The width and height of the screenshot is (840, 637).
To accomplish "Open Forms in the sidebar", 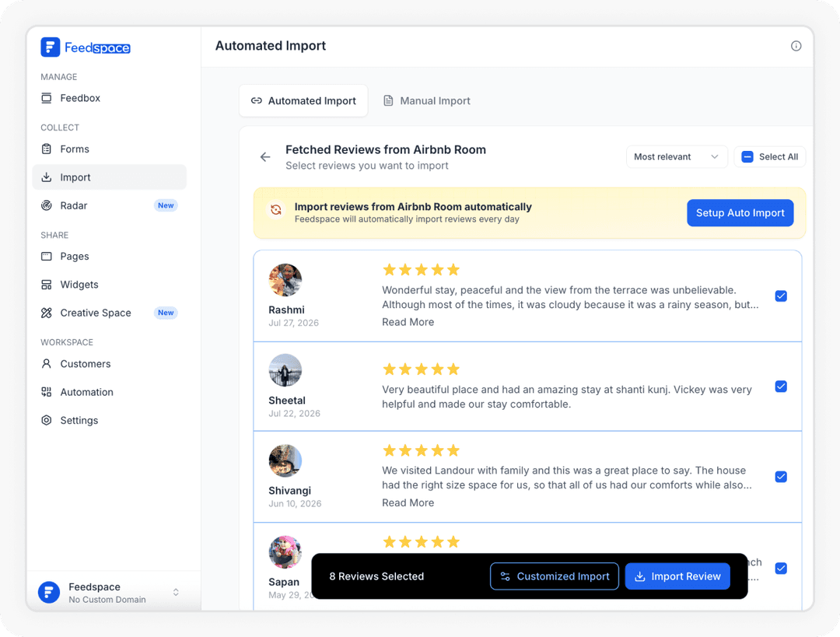I will (110, 149).
